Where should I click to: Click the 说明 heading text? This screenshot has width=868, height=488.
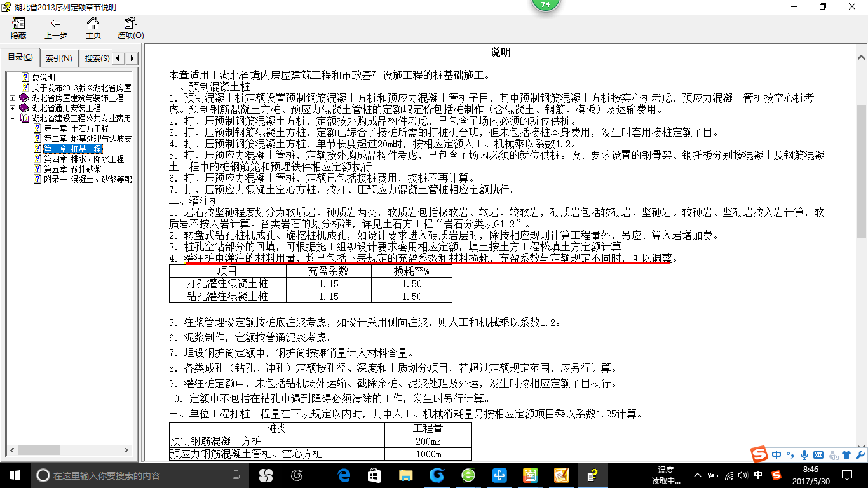(x=501, y=53)
